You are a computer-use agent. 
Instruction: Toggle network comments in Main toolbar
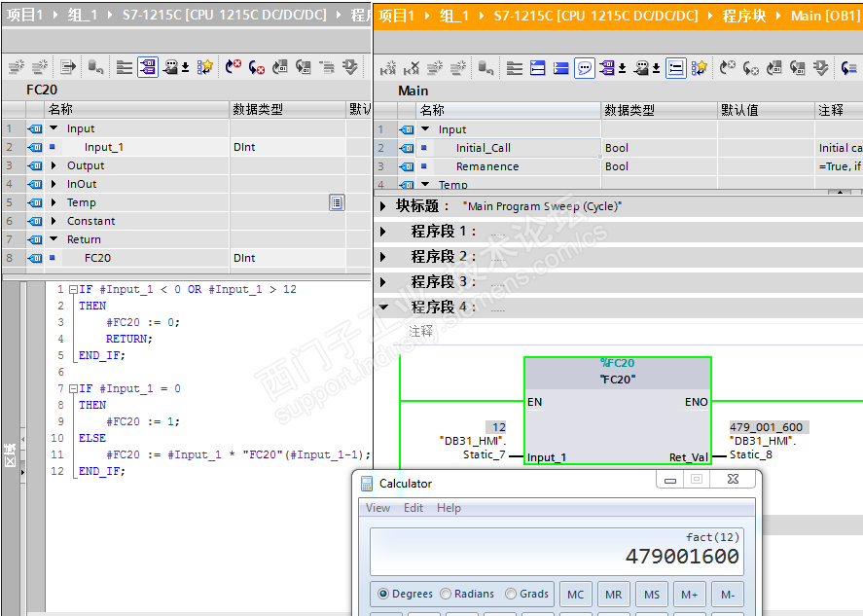coord(676,68)
